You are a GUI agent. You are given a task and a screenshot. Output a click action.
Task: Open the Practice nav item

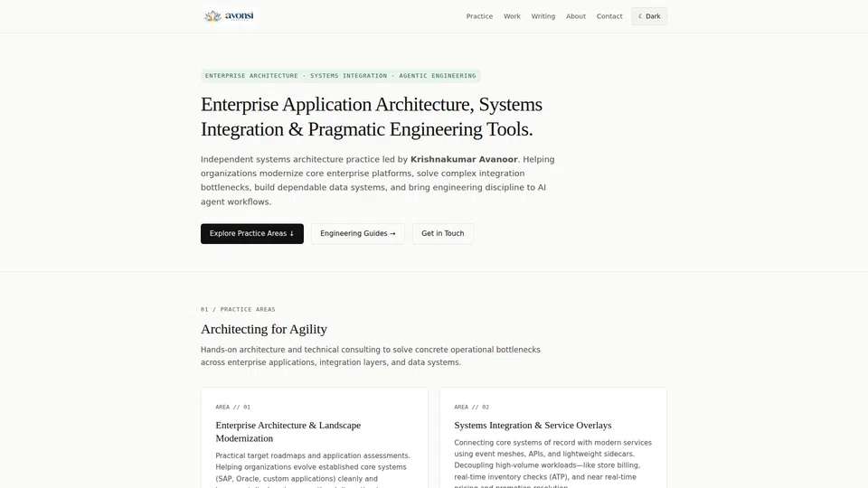[x=479, y=16]
